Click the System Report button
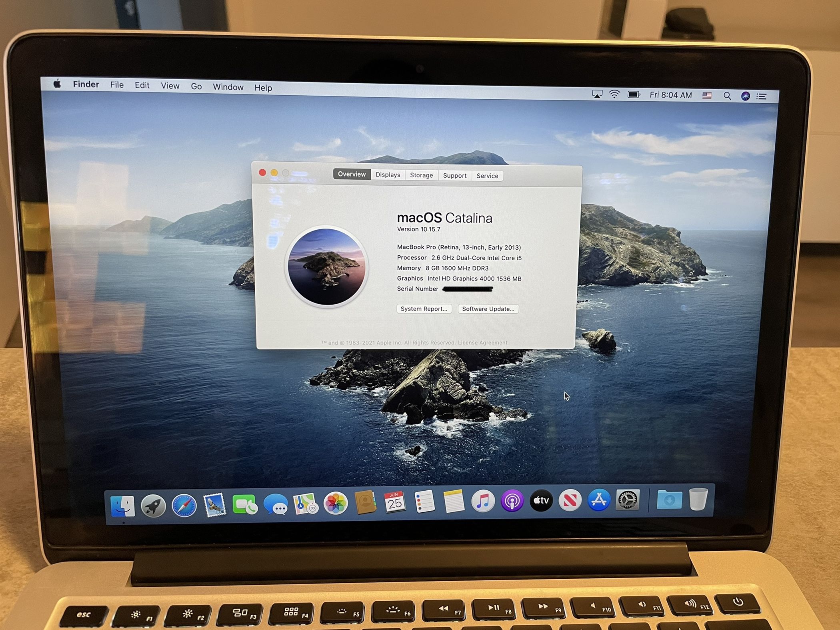 click(424, 309)
